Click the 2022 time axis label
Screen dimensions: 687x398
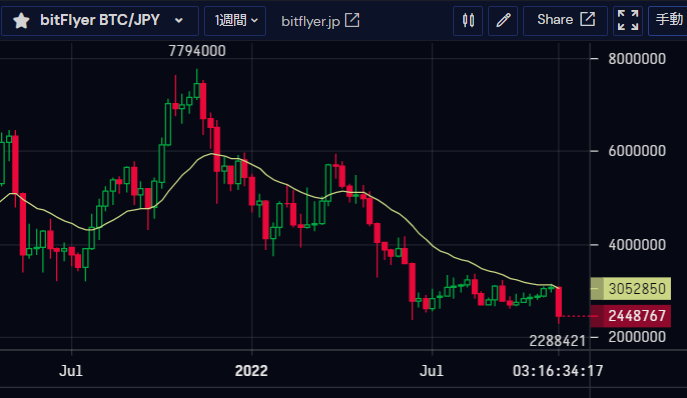pyautogui.click(x=251, y=371)
